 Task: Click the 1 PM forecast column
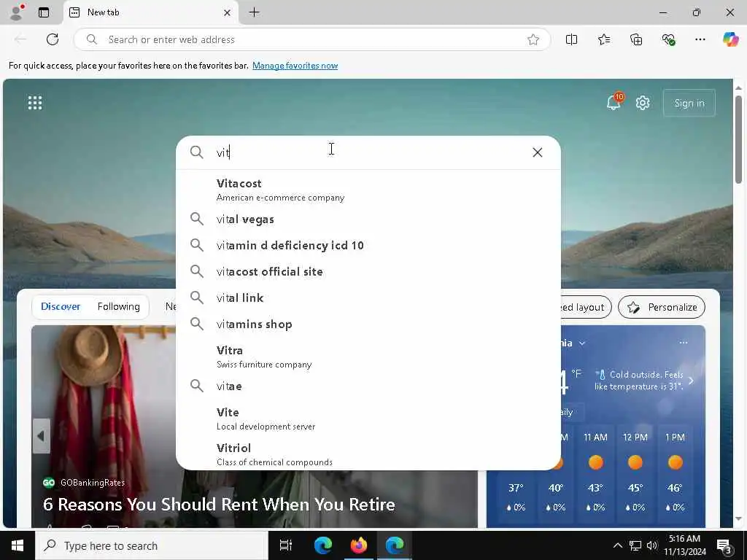(675, 473)
